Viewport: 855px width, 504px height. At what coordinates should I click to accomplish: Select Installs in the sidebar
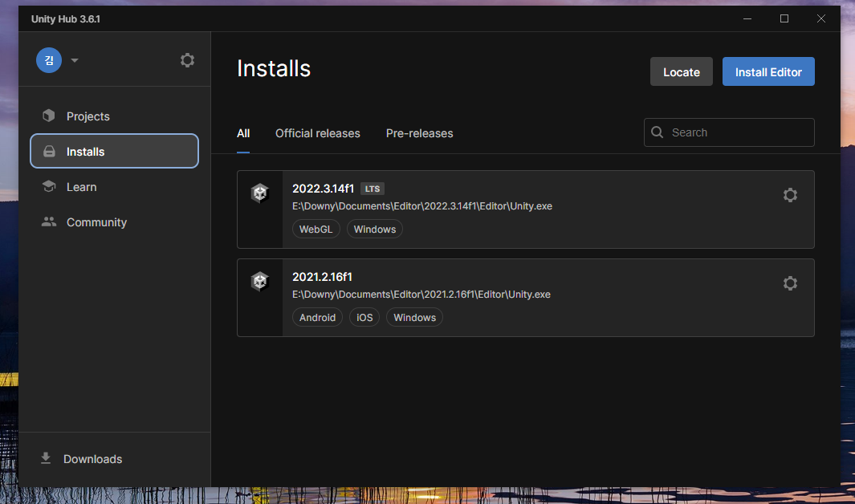[x=115, y=151]
